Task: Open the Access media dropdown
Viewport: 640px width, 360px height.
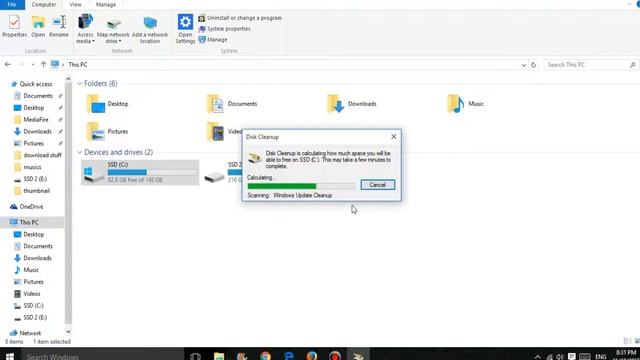Action: [85, 29]
